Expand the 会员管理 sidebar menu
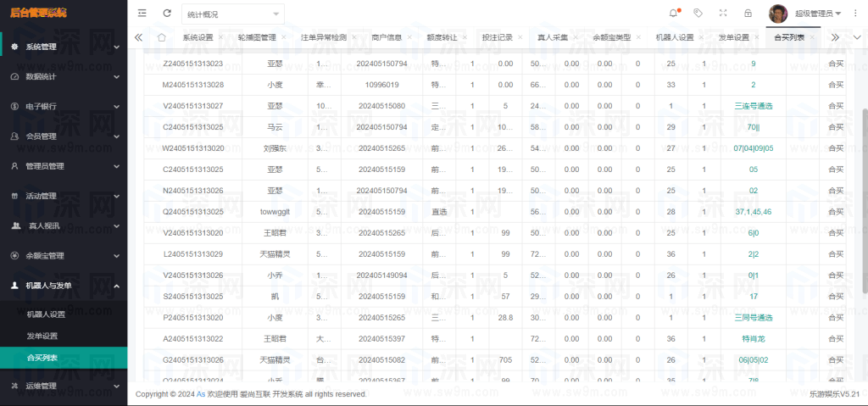868x406 pixels. pyautogui.click(x=64, y=136)
